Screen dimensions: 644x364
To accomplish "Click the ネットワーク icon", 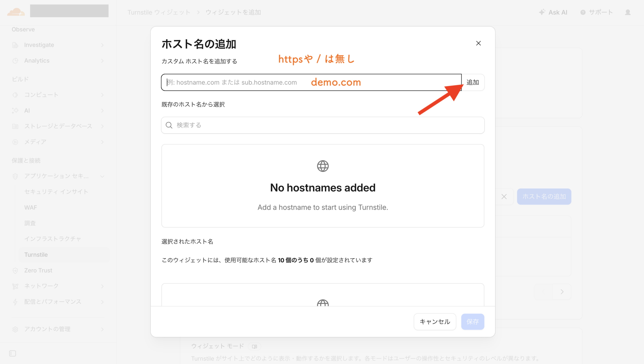I will (x=15, y=286).
